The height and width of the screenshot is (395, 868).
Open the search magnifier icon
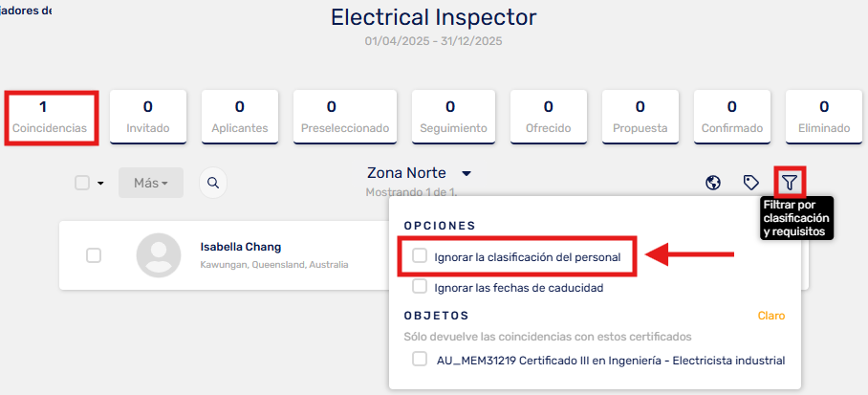(213, 183)
